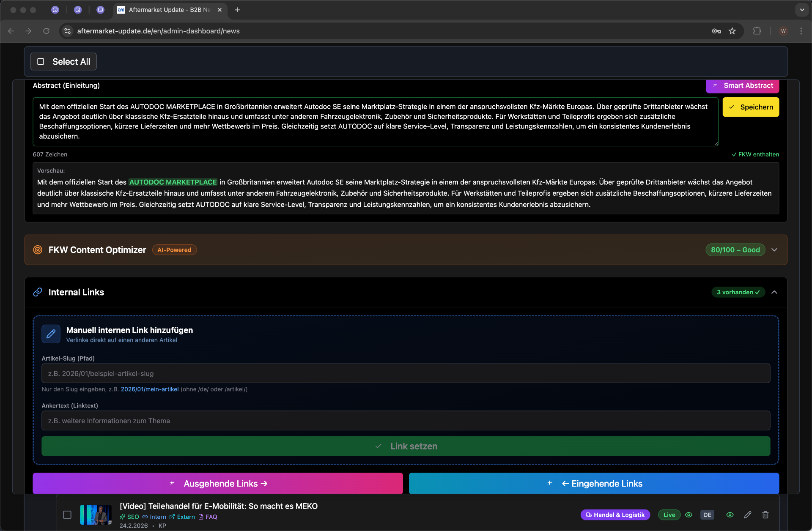Expand the FKW Content Optimizer chevron

pyautogui.click(x=774, y=250)
